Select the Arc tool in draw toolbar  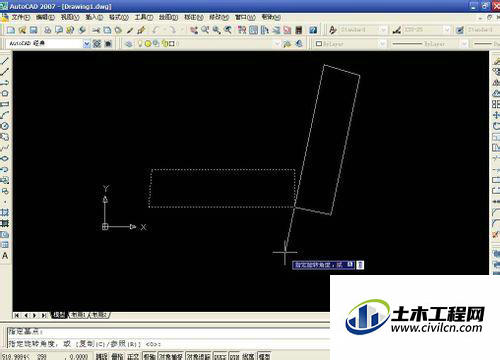tap(5, 115)
